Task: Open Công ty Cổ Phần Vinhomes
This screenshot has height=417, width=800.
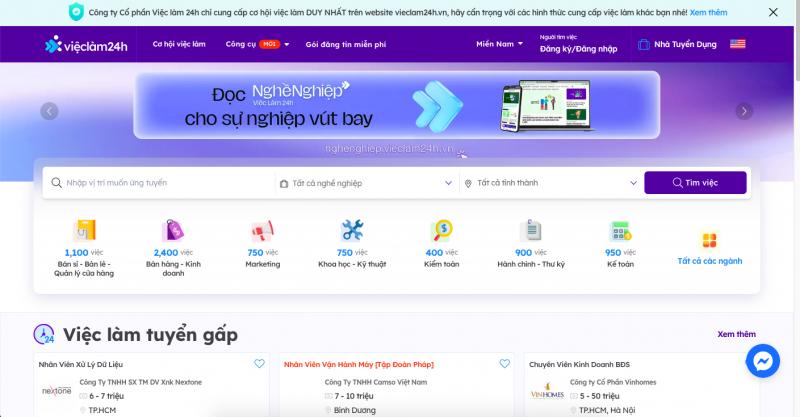Action: click(x=613, y=382)
